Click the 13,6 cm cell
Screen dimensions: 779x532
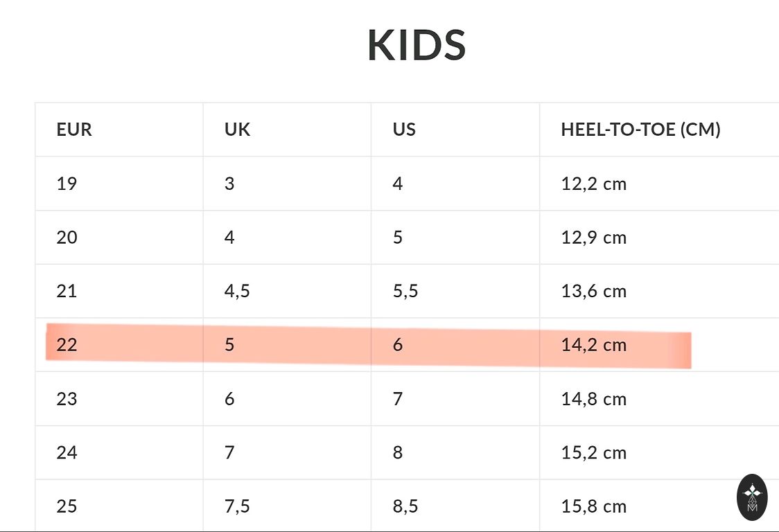tap(593, 292)
